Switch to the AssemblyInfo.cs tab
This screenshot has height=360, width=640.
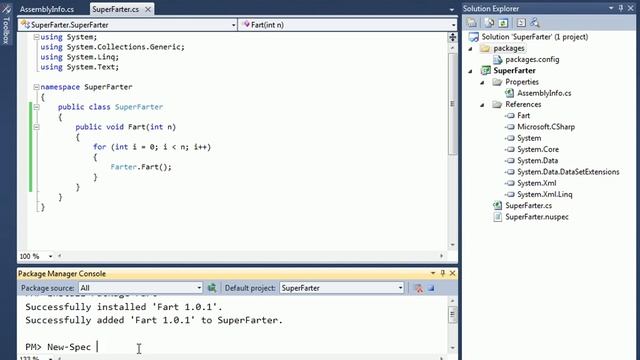[47, 9]
